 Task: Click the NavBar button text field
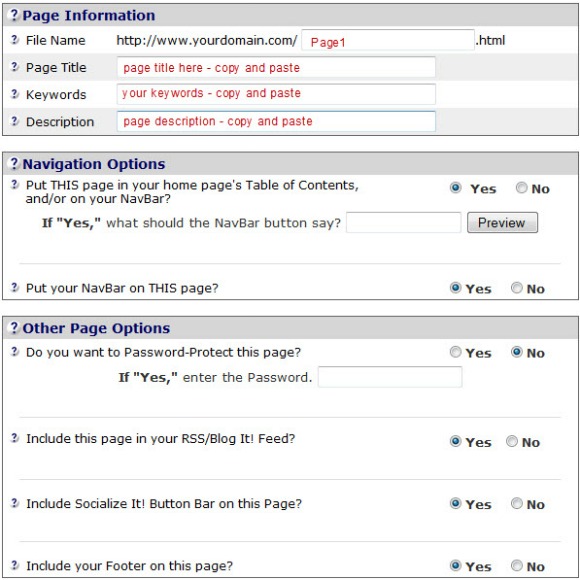click(x=404, y=222)
